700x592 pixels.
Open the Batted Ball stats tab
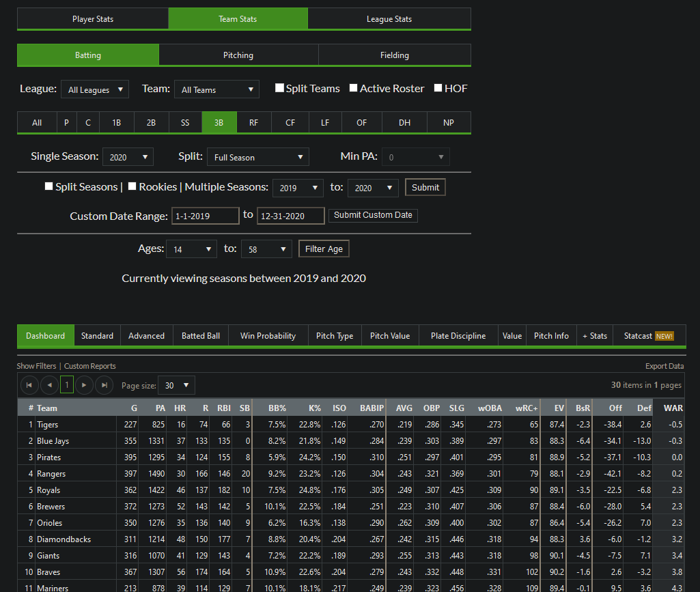coord(201,336)
